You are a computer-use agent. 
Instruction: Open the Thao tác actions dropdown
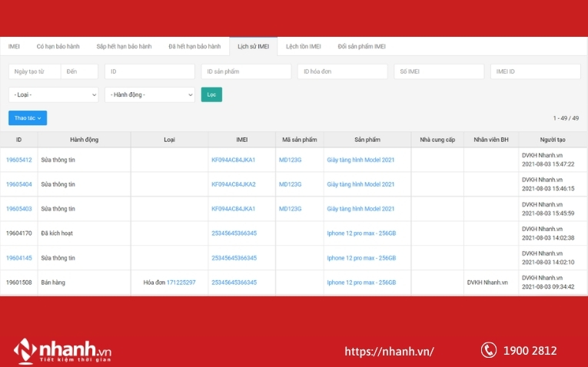(28, 118)
